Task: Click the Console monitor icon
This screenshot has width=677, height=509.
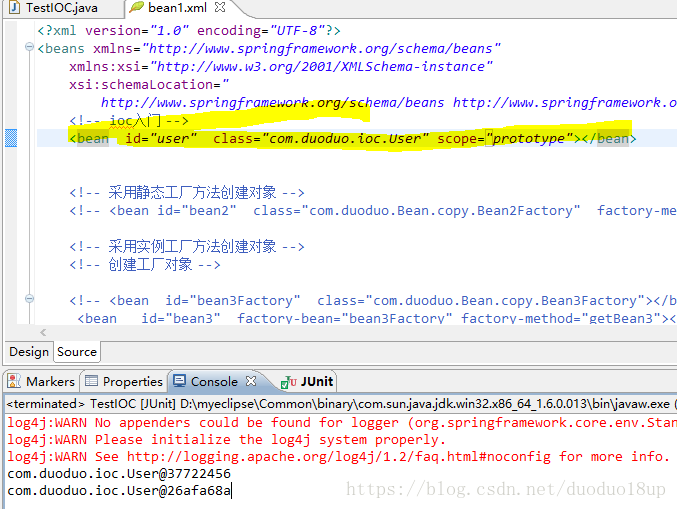Action: pyautogui.click(x=179, y=381)
